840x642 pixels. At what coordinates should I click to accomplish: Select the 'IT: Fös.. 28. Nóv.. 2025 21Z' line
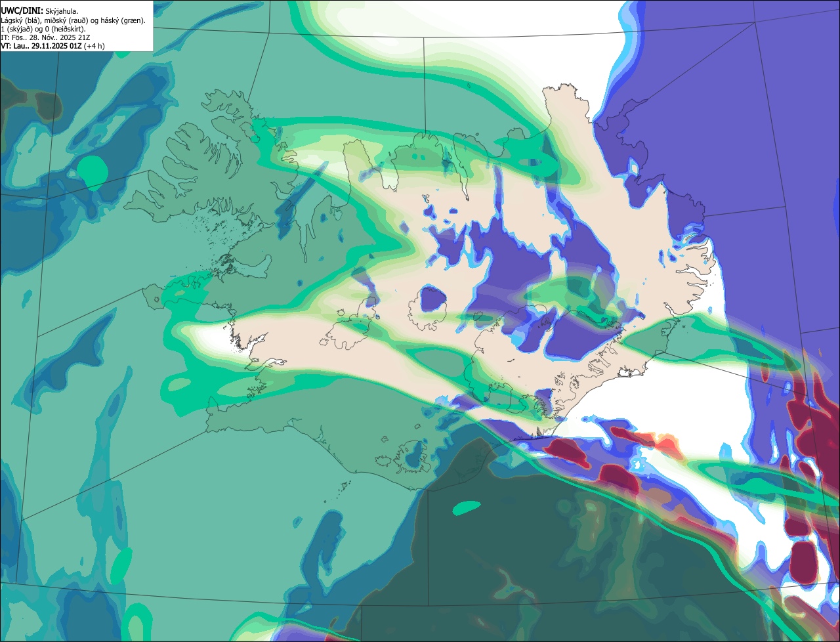[46, 37]
